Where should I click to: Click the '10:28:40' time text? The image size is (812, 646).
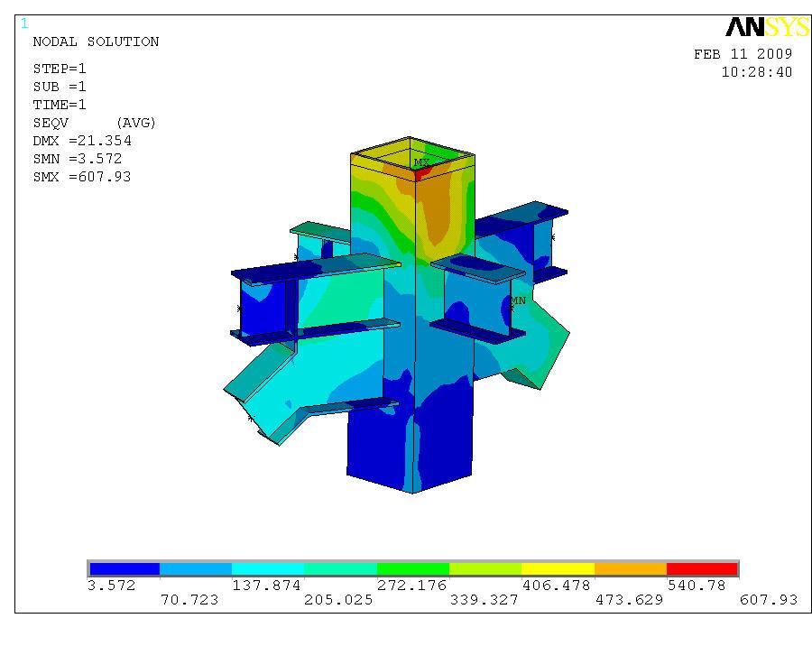click(x=757, y=72)
